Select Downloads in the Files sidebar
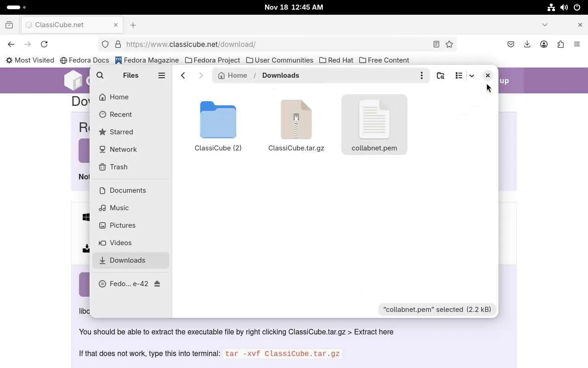Viewport: 588px width, 368px height. tap(131, 260)
